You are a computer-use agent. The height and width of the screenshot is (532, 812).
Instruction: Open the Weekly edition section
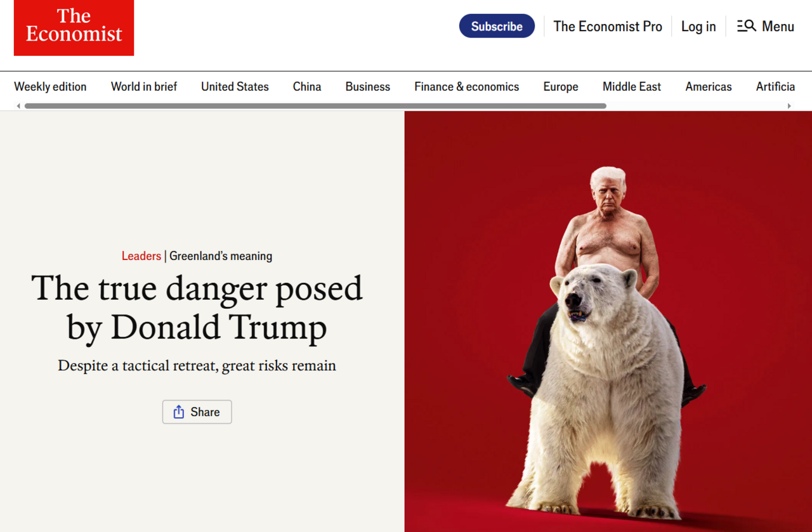tap(50, 87)
